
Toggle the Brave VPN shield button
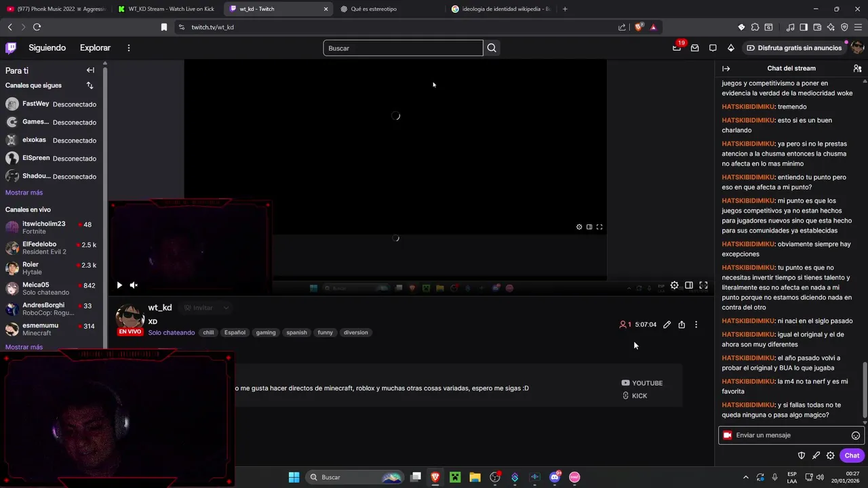(844, 27)
